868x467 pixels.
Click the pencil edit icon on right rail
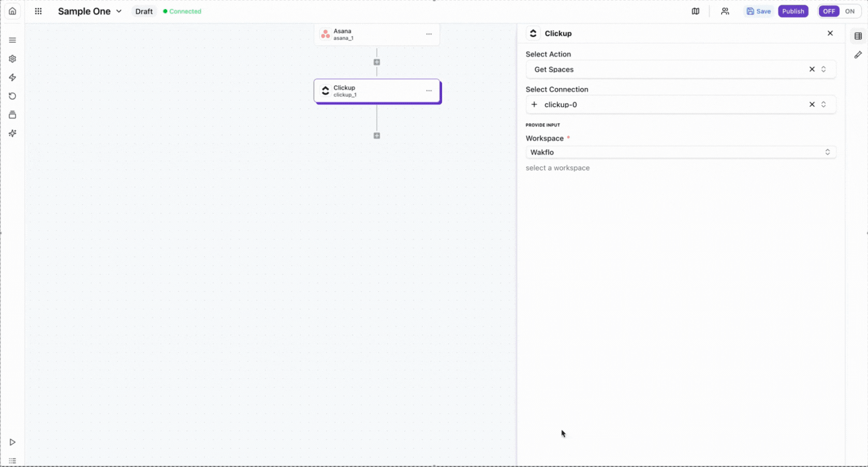[x=858, y=55]
